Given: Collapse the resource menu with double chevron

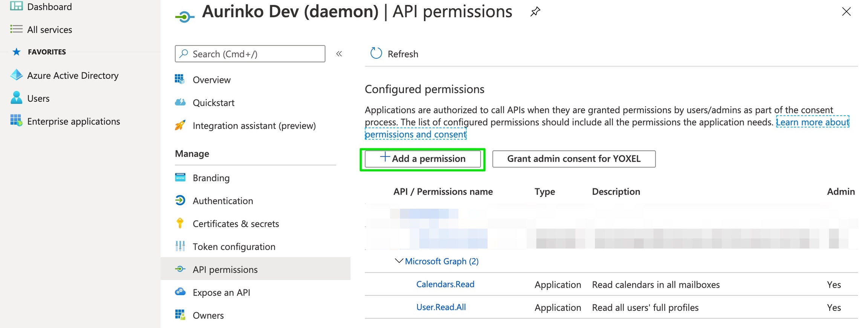Looking at the screenshot, I should (x=339, y=53).
